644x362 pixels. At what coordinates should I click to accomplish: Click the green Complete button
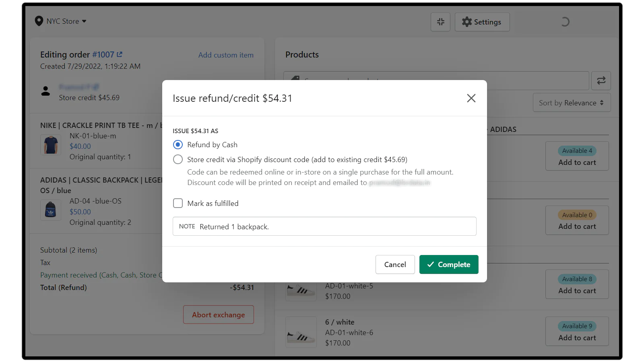click(x=448, y=265)
